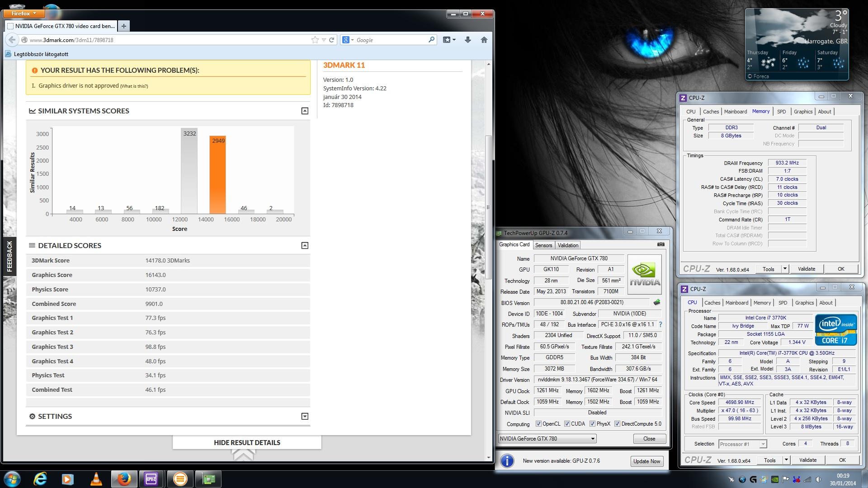Collapse the Similar Systems Scores section
The height and width of the screenshot is (488, 868).
click(x=305, y=111)
